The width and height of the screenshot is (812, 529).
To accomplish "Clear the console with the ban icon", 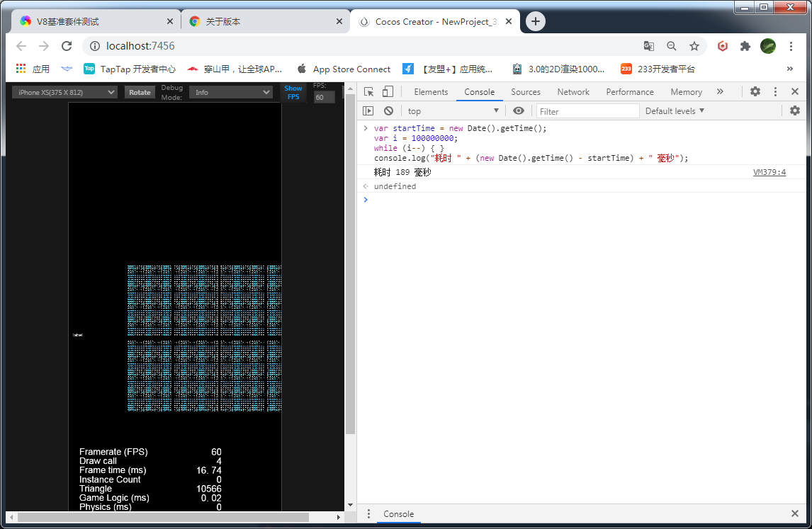I will click(388, 111).
